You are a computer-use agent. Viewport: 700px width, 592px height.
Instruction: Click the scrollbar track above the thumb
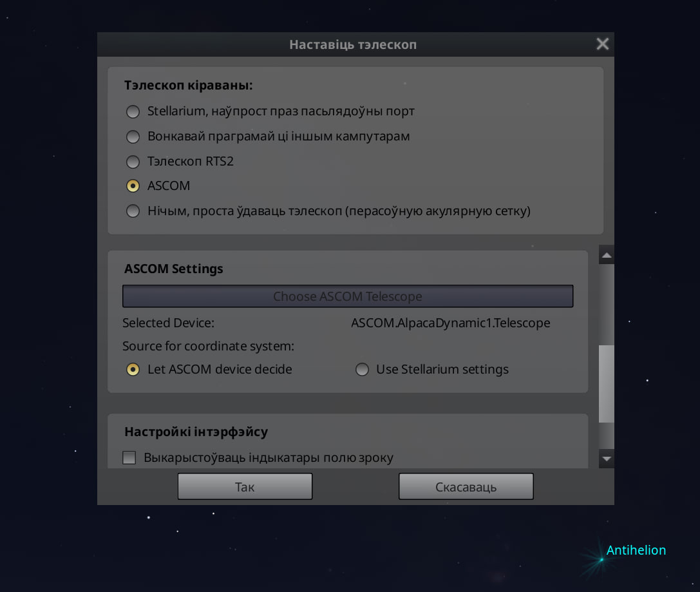click(x=606, y=303)
